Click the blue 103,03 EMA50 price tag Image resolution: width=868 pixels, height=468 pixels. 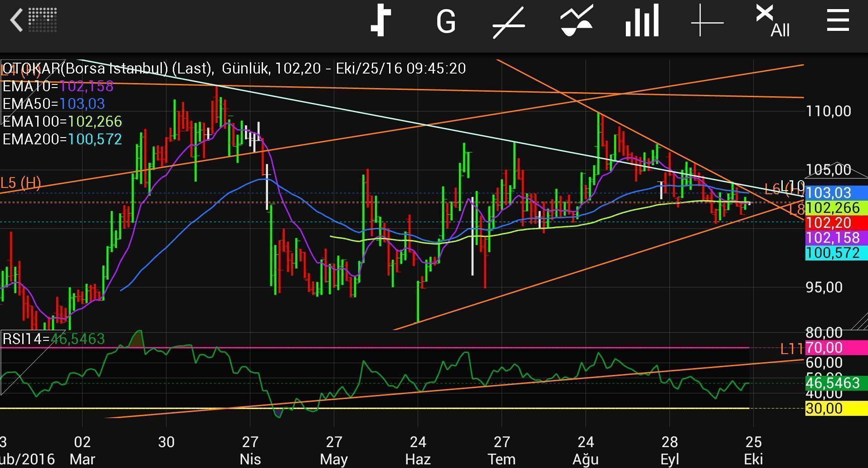click(x=835, y=193)
